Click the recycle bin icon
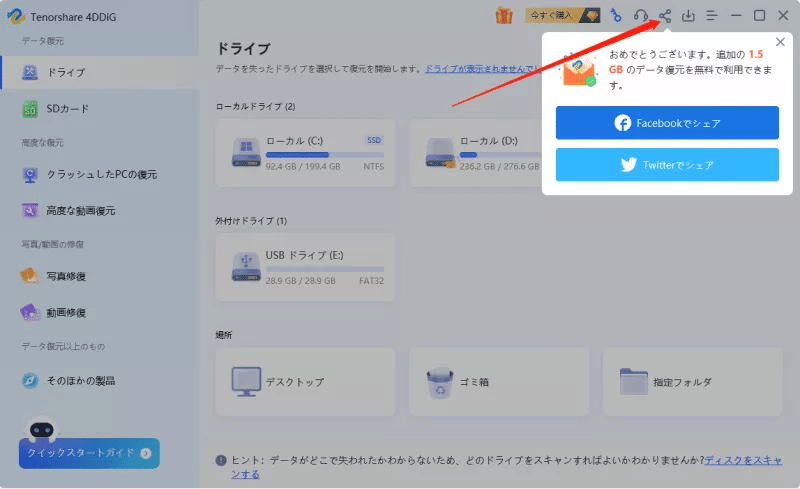The width and height of the screenshot is (800, 489). point(440,382)
